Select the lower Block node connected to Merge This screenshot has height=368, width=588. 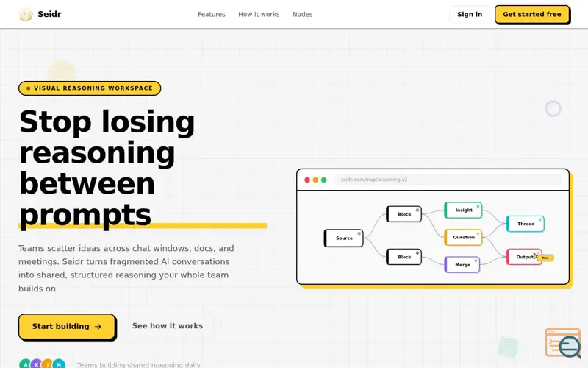[x=404, y=257]
